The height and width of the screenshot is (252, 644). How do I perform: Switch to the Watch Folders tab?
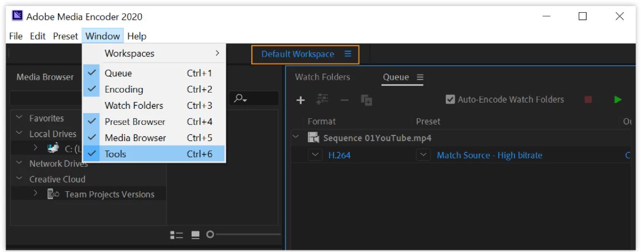322,77
